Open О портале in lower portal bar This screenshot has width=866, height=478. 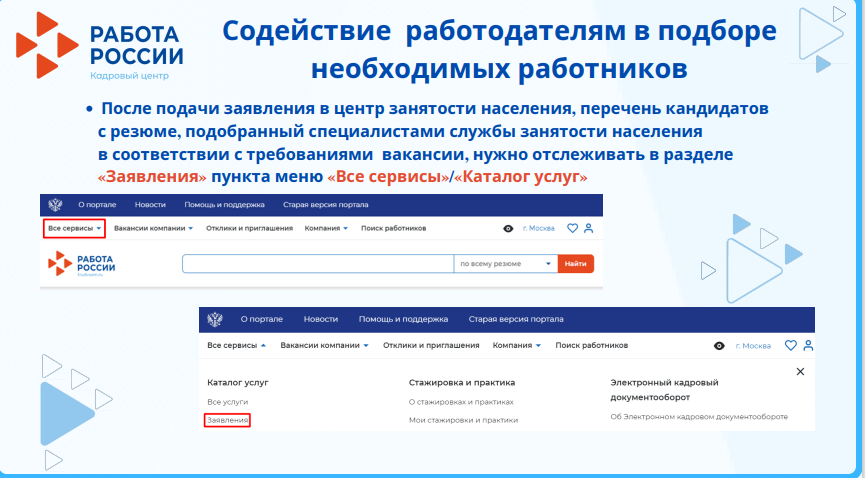pos(262,319)
